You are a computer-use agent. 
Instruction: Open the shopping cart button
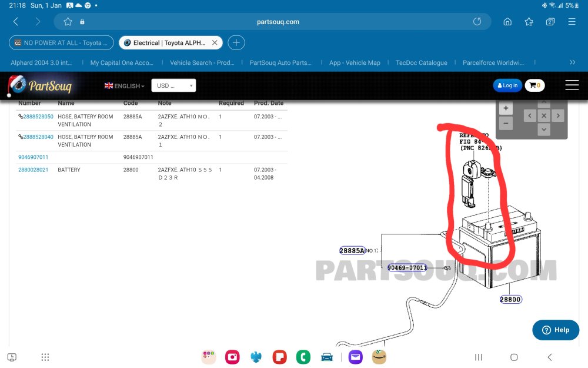click(534, 85)
